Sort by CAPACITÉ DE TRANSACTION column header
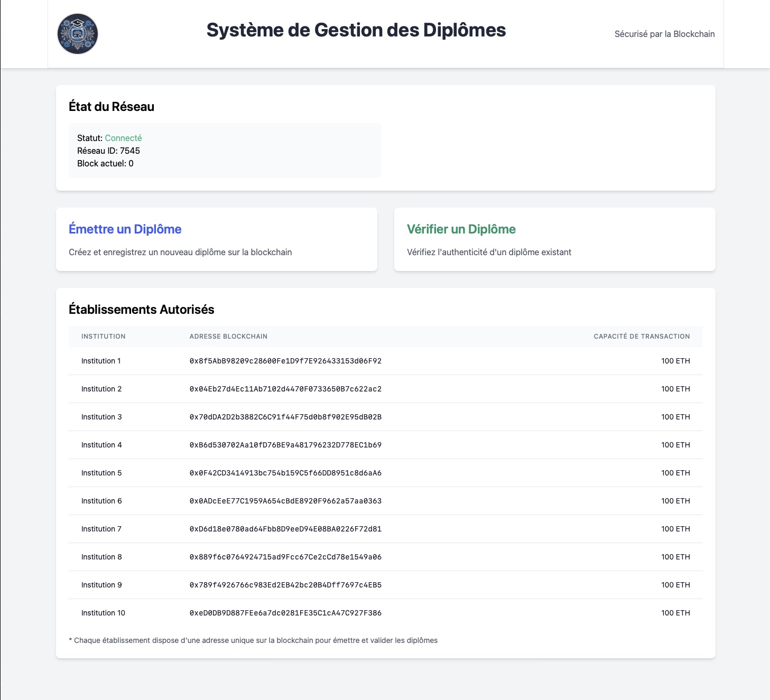Viewport: 770px width, 700px height. (x=642, y=337)
